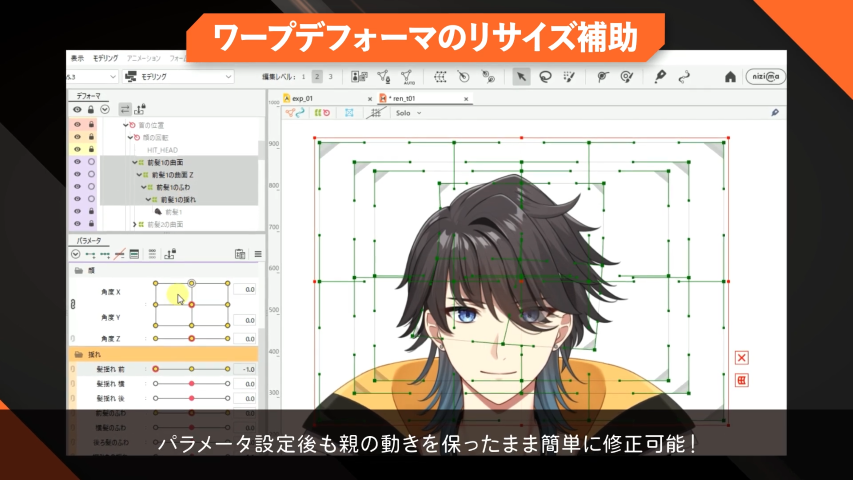This screenshot has width=853, height=480.
Task: Toggle the deform path display icon
Action: coord(295,113)
